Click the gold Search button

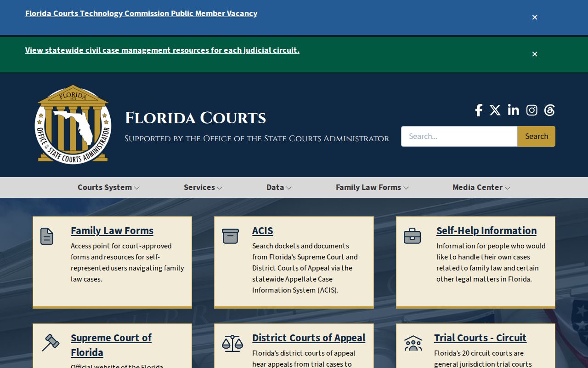pyautogui.click(x=537, y=136)
